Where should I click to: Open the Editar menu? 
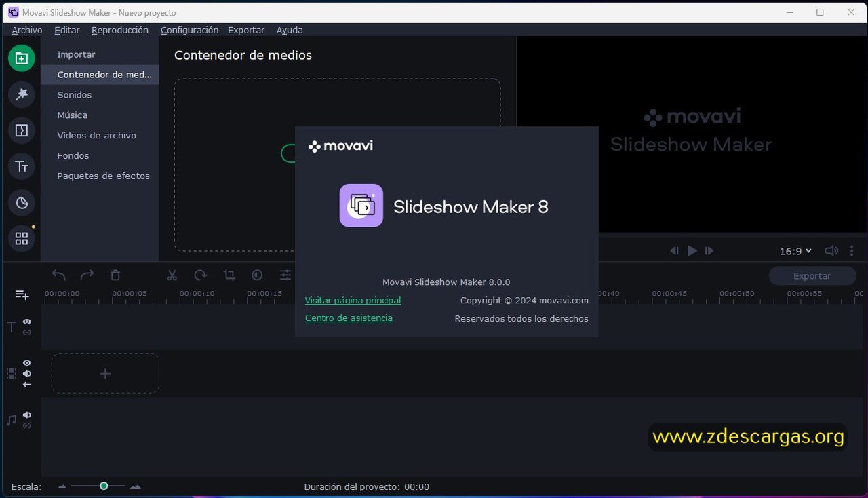point(67,30)
